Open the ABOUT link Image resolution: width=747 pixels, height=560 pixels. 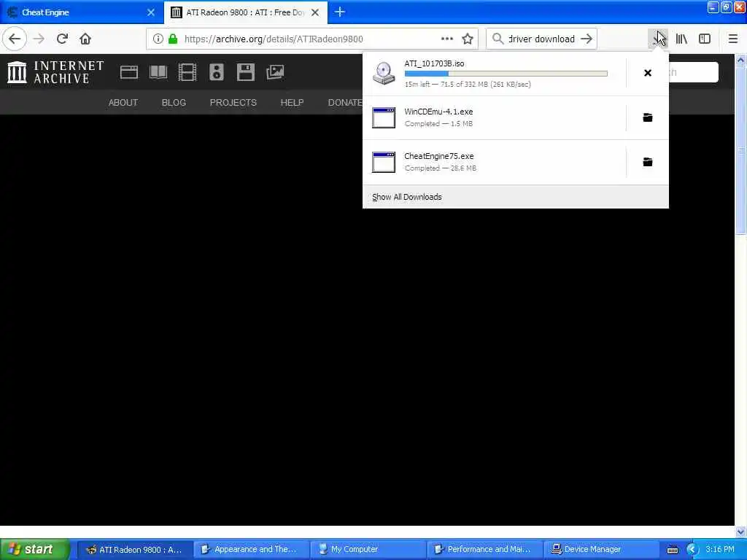pos(123,102)
